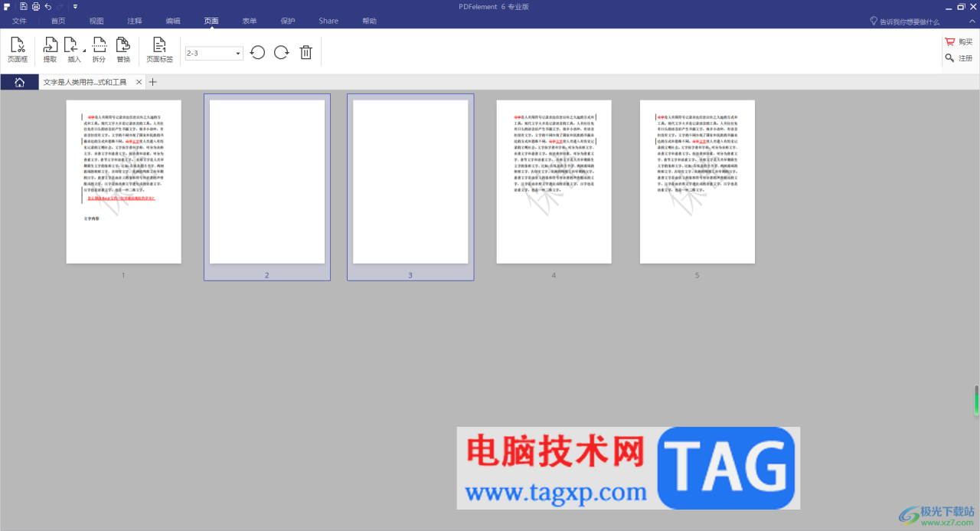Rotate selected pages clockwise

click(x=282, y=53)
